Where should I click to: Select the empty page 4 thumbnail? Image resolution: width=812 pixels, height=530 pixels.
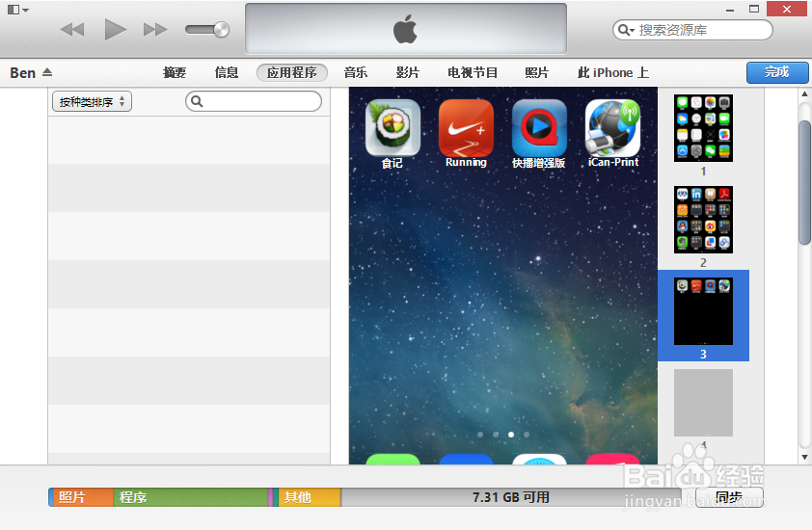(x=703, y=403)
